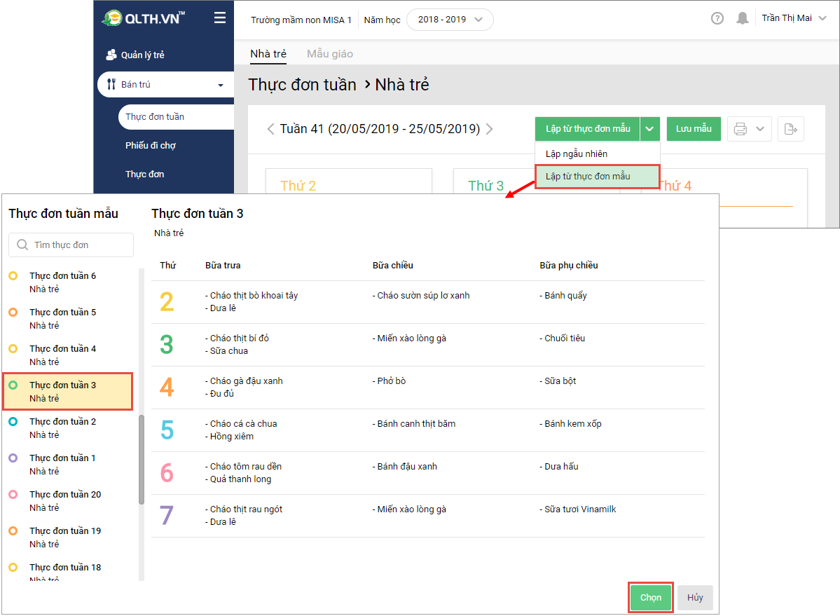The height and width of the screenshot is (616, 840).
Task: Open the help question mark icon
Action: coord(717,18)
